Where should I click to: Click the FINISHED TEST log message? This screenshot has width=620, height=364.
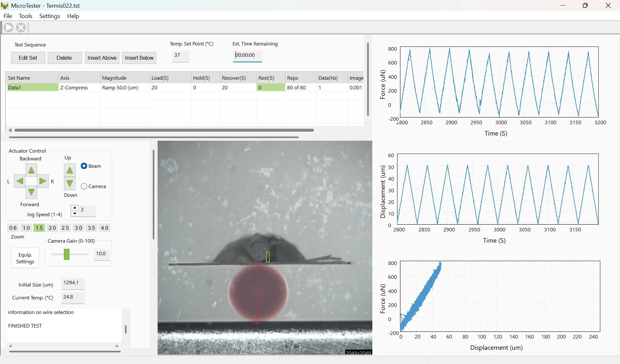pyautogui.click(x=25, y=326)
